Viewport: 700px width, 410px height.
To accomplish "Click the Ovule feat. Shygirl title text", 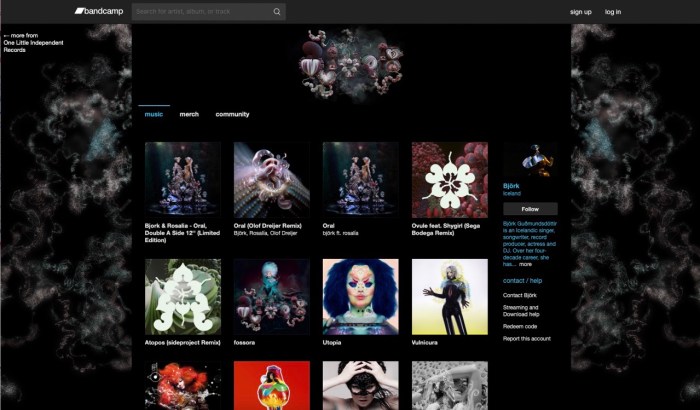I will tap(446, 229).
